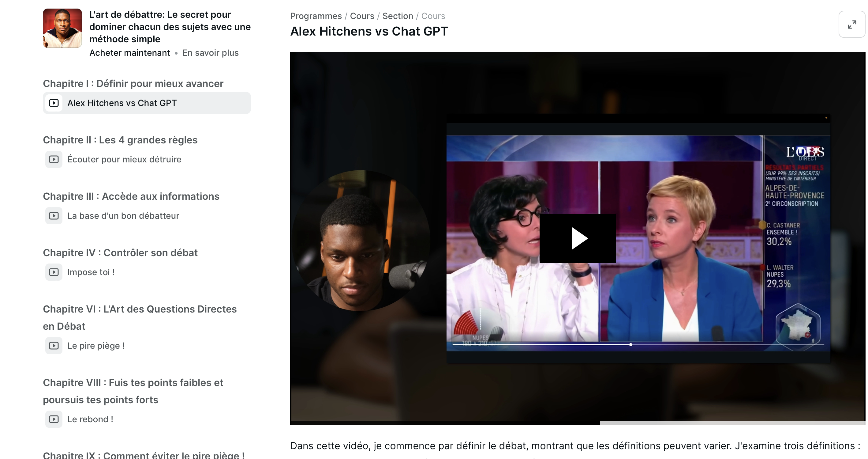
Task: Click video icon next to Écouter pour mieux détruire
Action: [x=54, y=159]
